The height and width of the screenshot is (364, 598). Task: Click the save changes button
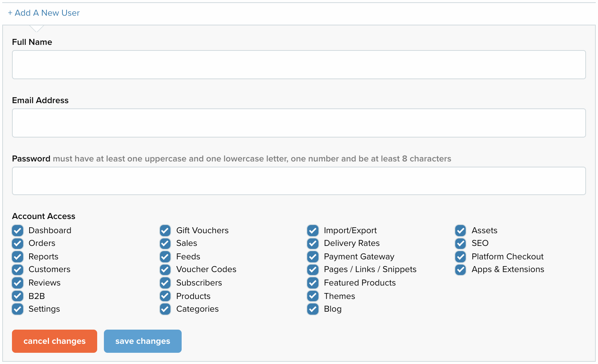point(143,341)
